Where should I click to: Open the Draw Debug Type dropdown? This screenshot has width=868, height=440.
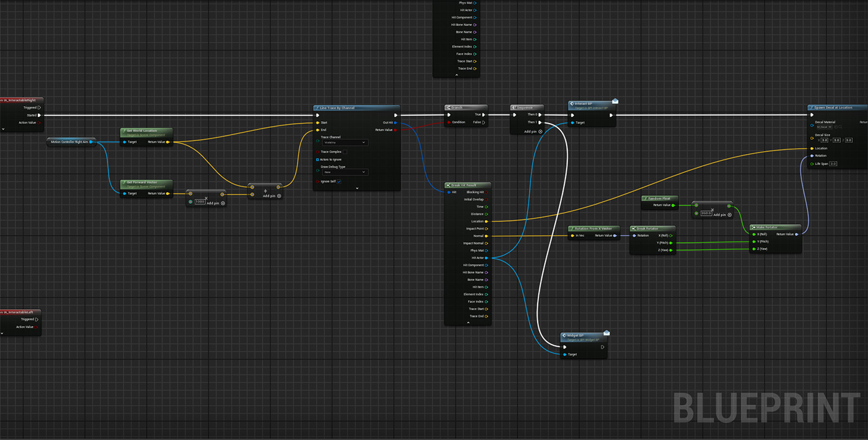click(x=345, y=172)
